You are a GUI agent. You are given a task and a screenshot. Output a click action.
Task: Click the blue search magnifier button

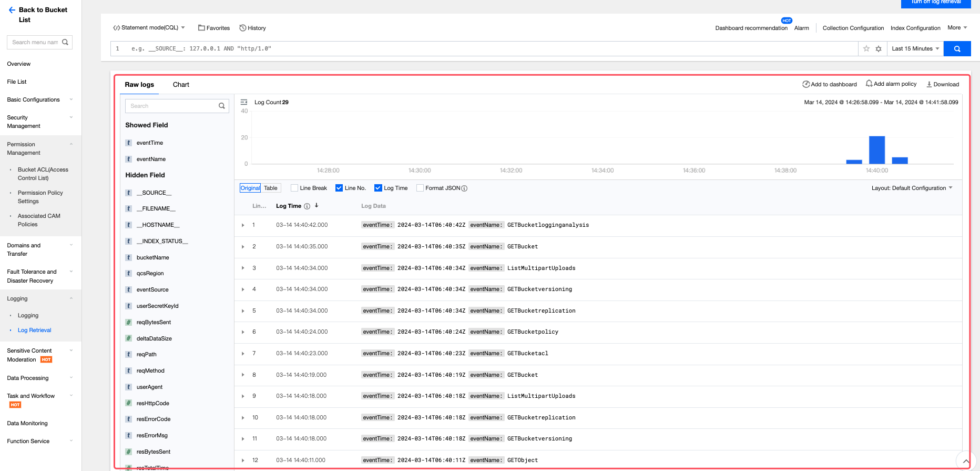(x=957, y=49)
